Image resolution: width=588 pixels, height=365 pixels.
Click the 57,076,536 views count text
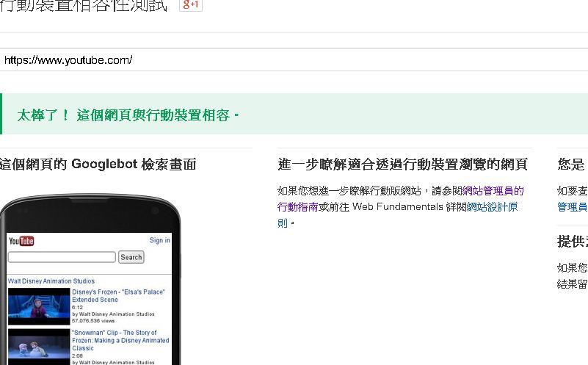95,321
